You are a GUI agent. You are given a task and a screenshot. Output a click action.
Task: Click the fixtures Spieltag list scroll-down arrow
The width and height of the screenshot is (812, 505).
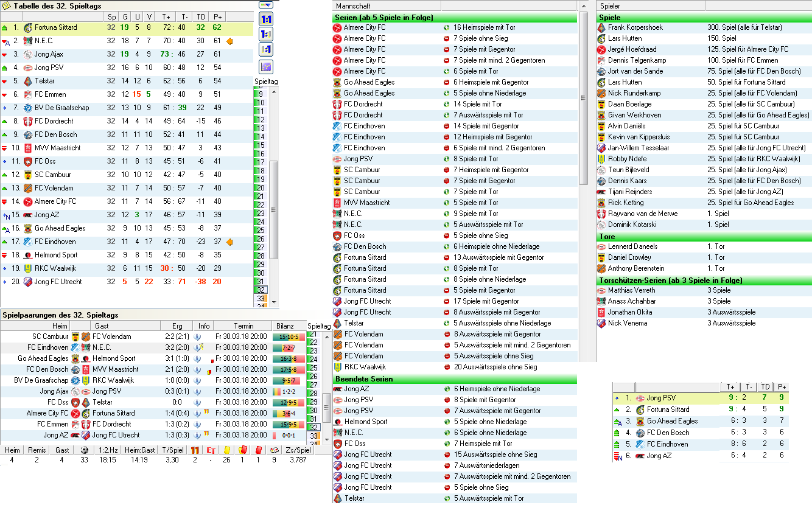pyautogui.click(x=327, y=441)
